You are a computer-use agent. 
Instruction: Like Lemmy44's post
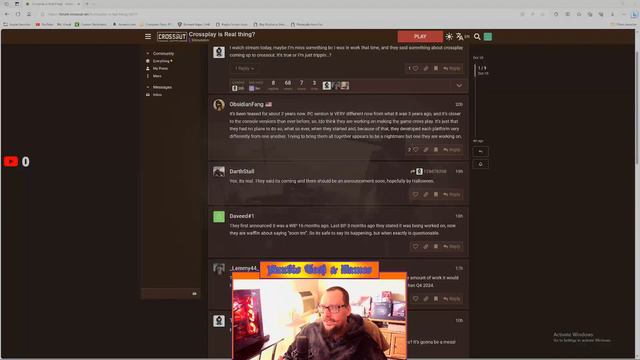click(415, 299)
